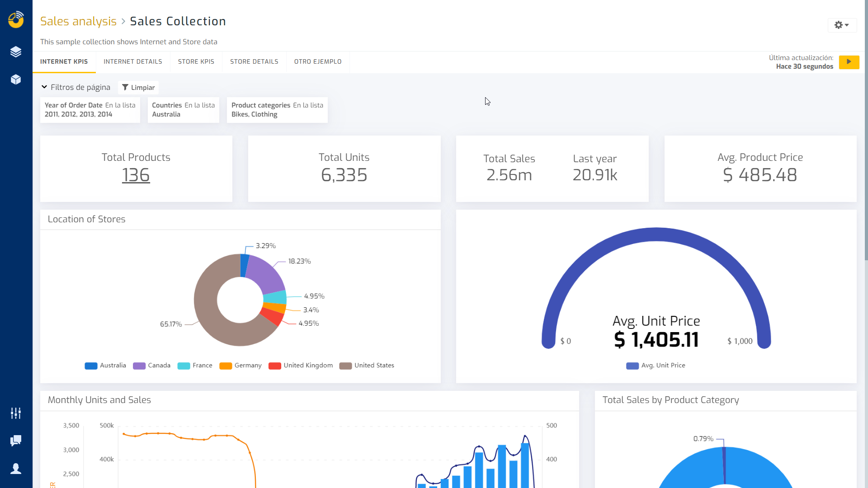Click the Total Products value 136
The height and width of the screenshot is (488, 868).
(x=136, y=175)
